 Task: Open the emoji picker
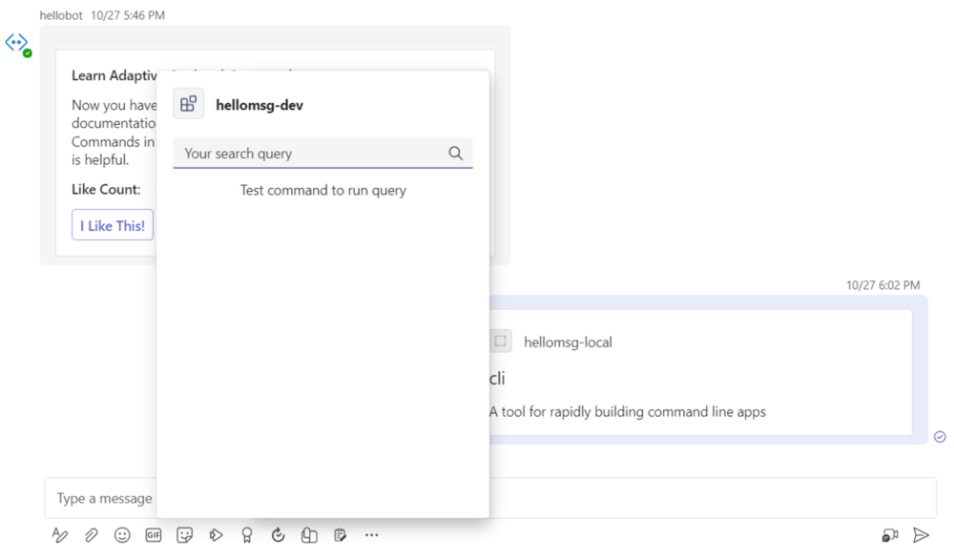coord(122,535)
